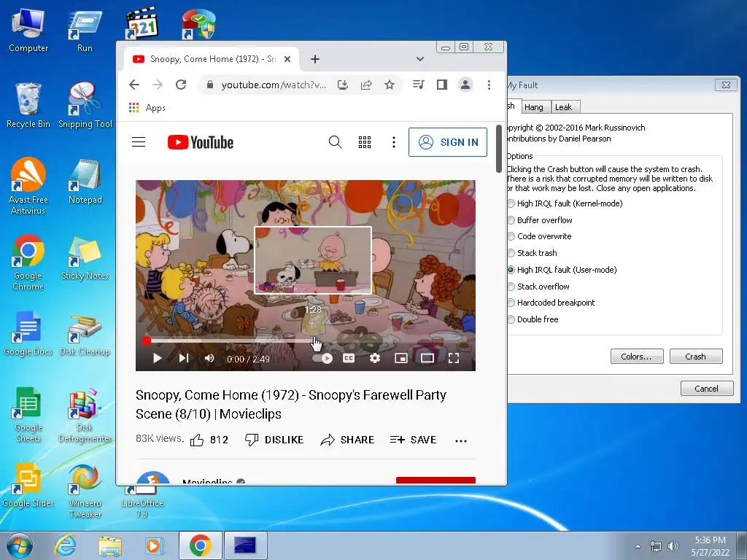This screenshot has width=747, height=560.
Task: Enable miniplayer mode
Action: (x=401, y=358)
